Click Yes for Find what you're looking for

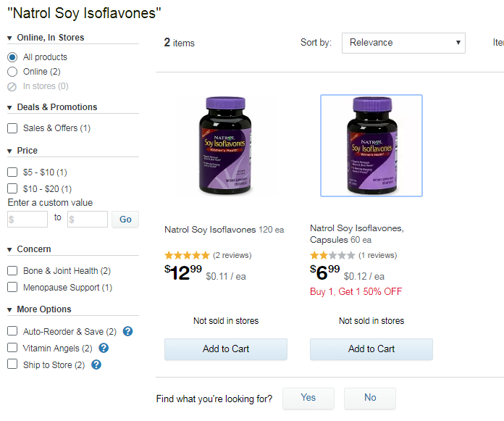[308, 398]
